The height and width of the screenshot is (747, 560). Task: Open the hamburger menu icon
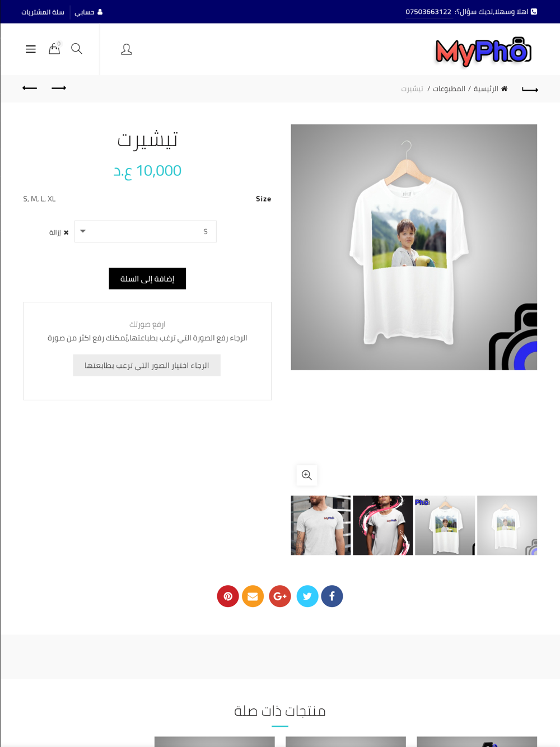coord(31,49)
